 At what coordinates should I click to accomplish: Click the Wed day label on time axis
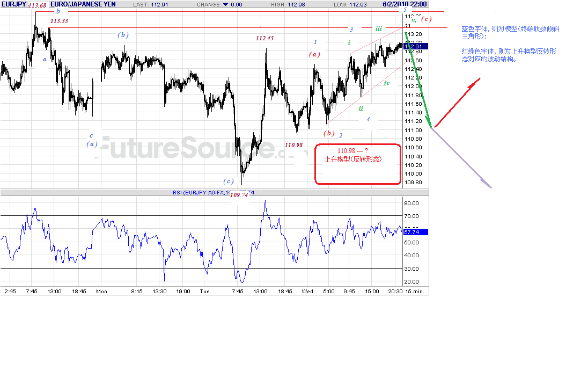(307, 291)
